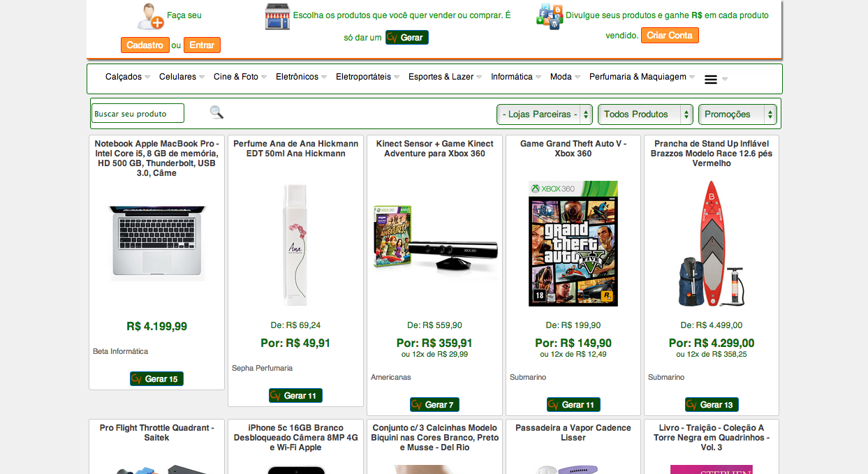Image resolution: width=868 pixels, height=474 pixels.
Task: Click the store building icon in header
Action: click(277, 17)
